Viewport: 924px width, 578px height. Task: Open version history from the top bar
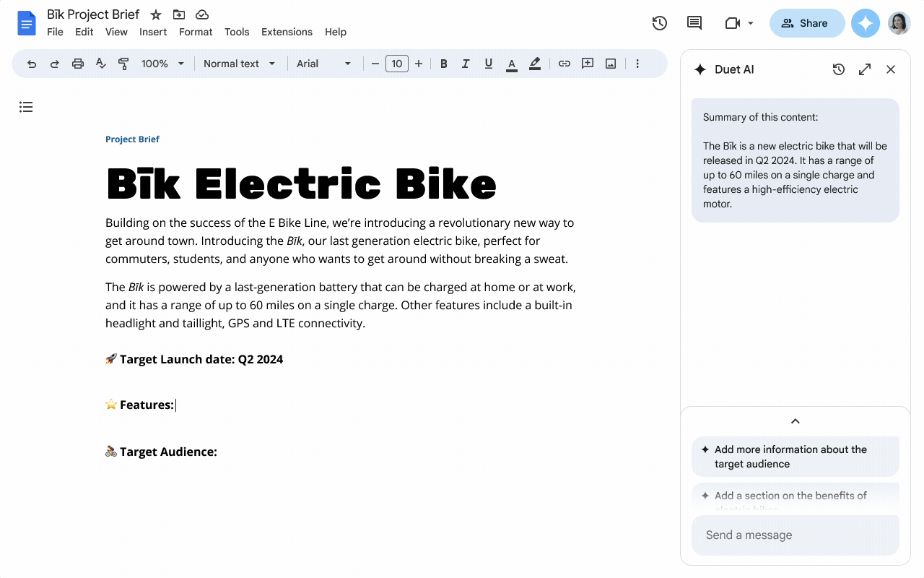point(659,22)
